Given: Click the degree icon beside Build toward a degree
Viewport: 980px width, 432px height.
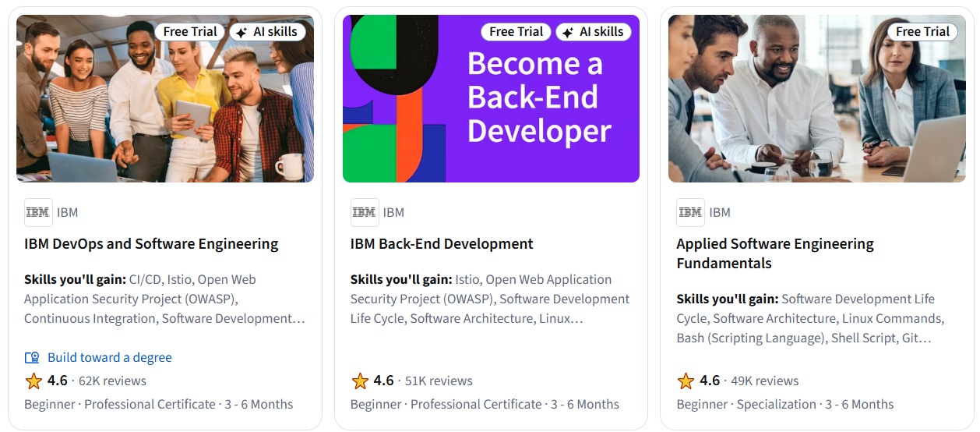Looking at the screenshot, I should [32, 358].
